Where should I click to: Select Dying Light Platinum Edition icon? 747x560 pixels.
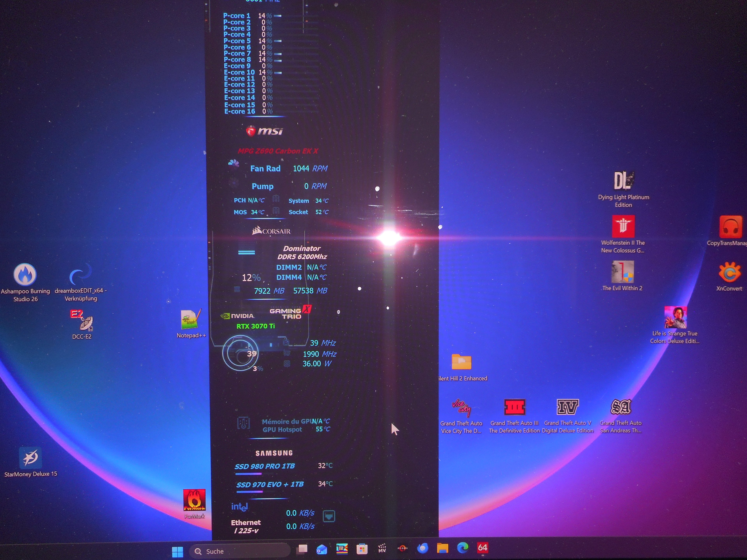point(623,181)
